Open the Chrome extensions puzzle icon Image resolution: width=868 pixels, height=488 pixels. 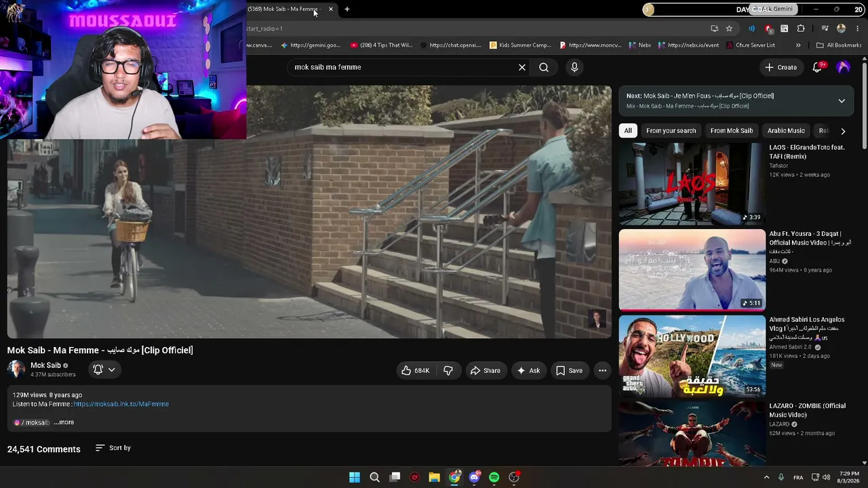pyautogui.click(x=801, y=28)
